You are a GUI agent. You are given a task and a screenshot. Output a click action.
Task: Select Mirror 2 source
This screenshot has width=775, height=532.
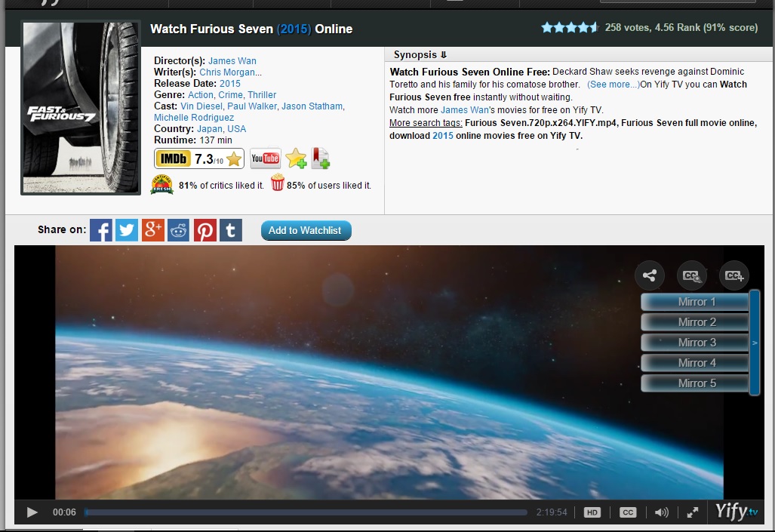coord(696,322)
